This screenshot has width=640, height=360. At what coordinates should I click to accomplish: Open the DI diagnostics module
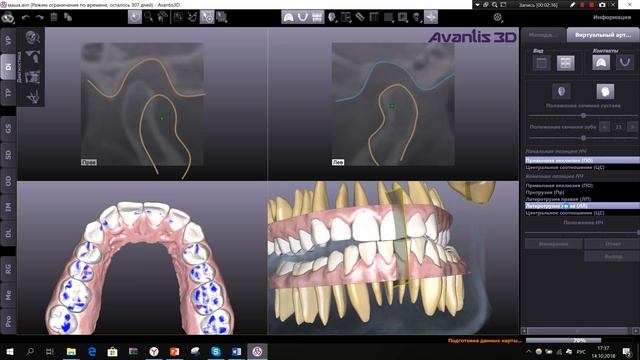(8, 67)
